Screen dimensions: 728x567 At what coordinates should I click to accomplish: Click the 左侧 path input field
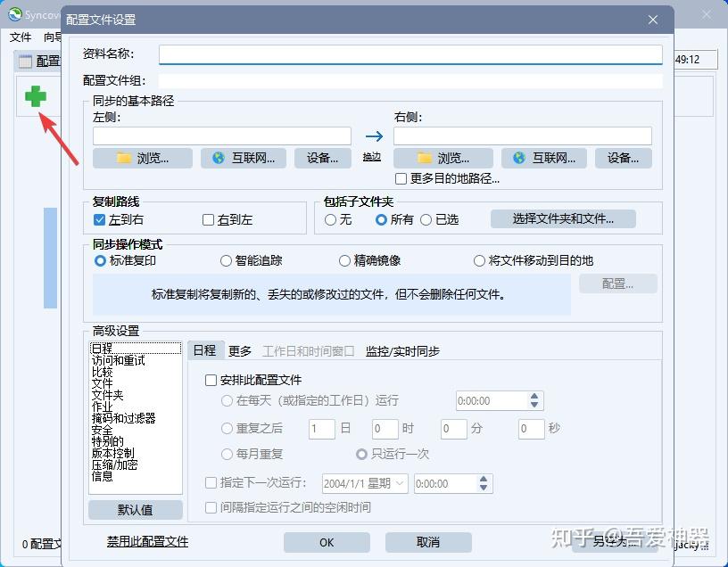pyautogui.click(x=222, y=136)
